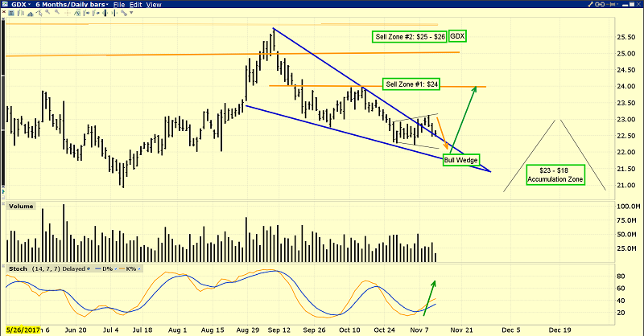Click the greyed crosshair toolbar icon
644x336 pixels.
(67, 13)
